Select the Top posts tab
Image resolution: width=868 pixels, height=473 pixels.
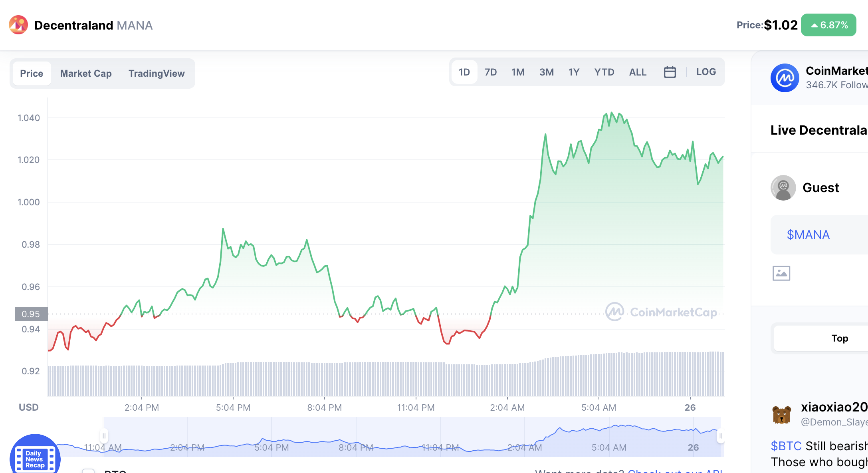point(839,338)
